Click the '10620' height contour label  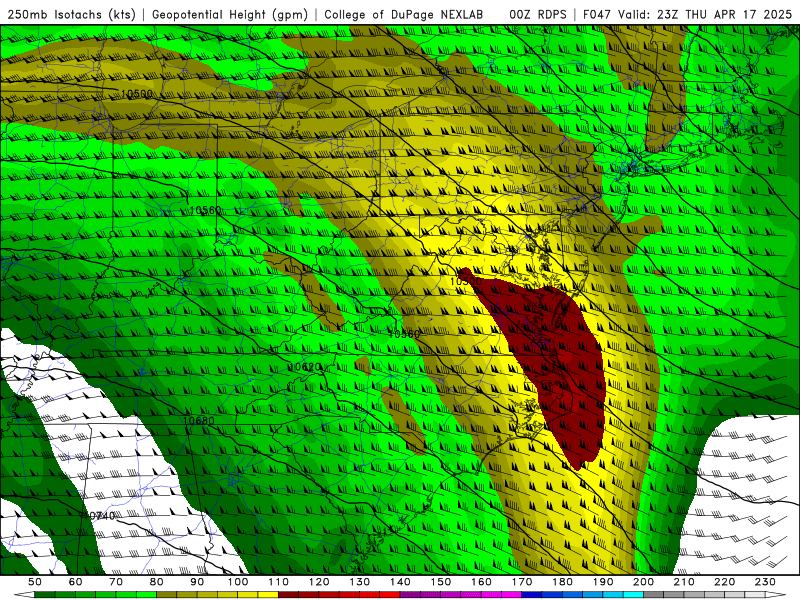[x=305, y=367]
